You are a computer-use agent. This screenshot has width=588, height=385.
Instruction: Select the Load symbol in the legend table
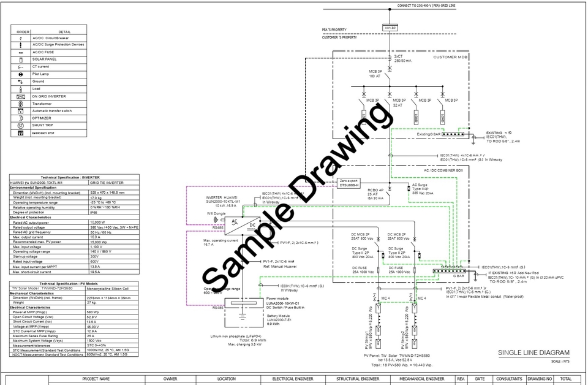(x=21, y=89)
